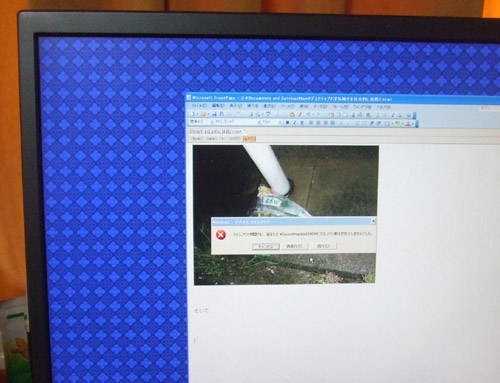
Task: Select the center alignment icon
Action: point(318,123)
